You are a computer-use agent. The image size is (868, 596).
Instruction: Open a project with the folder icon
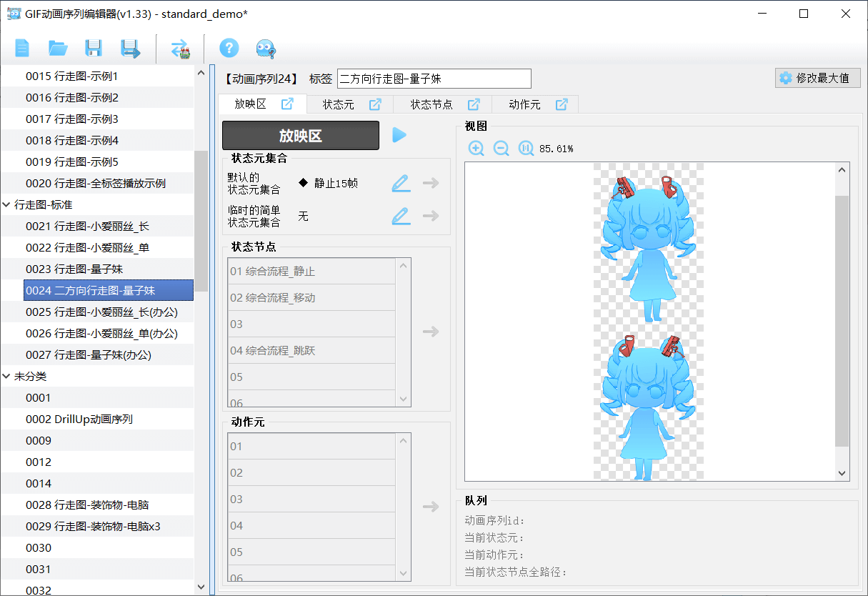point(58,49)
